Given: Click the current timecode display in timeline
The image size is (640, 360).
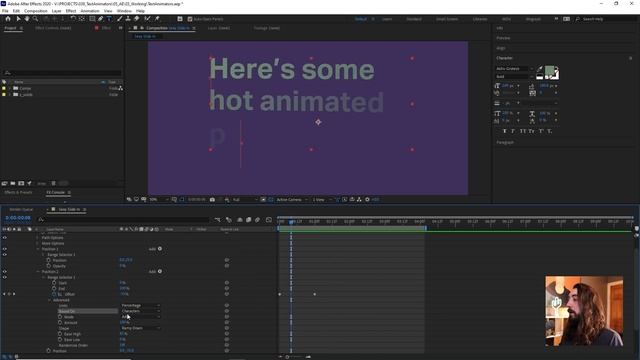Looking at the screenshot, I should pyautogui.click(x=18, y=218).
